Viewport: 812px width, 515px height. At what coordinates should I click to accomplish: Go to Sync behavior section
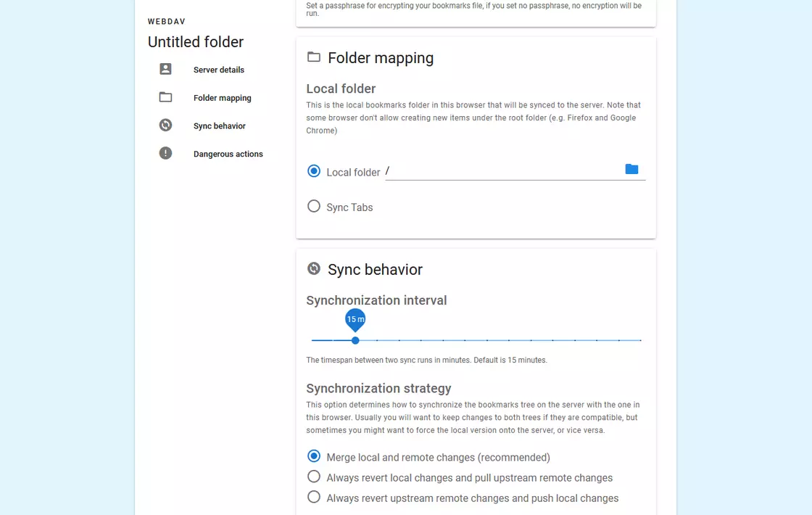coord(220,126)
